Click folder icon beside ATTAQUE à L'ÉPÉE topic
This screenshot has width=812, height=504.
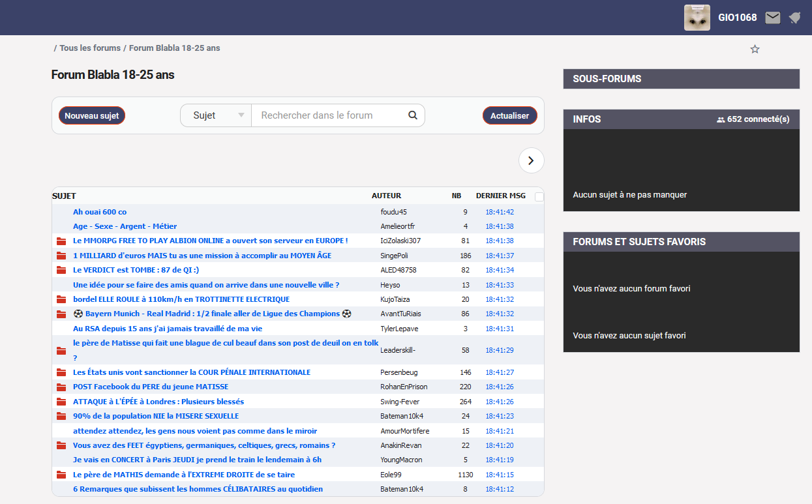[x=61, y=402]
